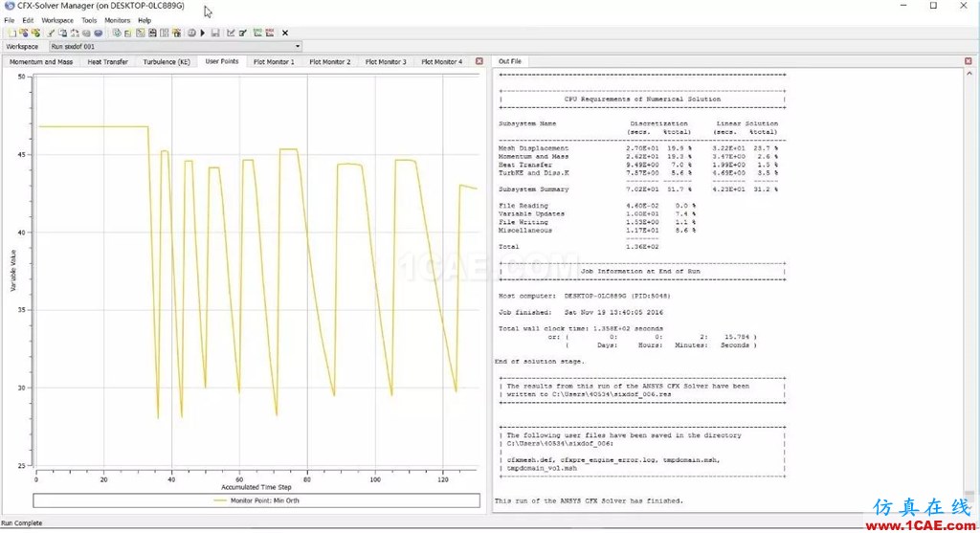This screenshot has width=980, height=533.
Task: Select the Out File tab
Action: click(510, 61)
